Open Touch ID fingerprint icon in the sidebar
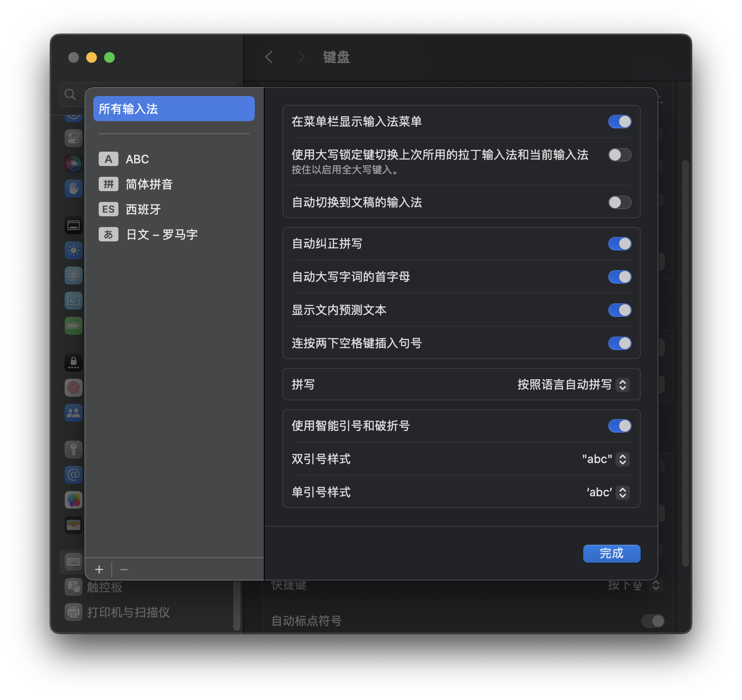 tap(74, 388)
